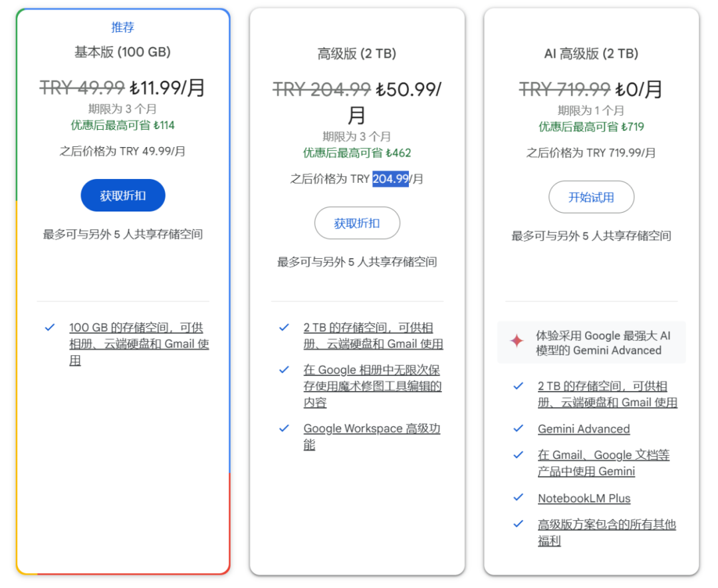The image size is (718, 588).
Task: Click highlighted 204.99 price text
Action: (x=391, y=178)
